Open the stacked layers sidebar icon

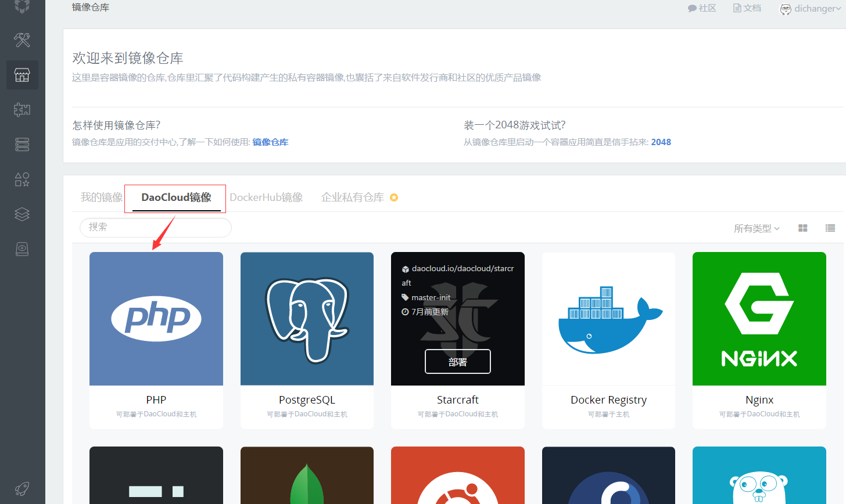(22, 214)
